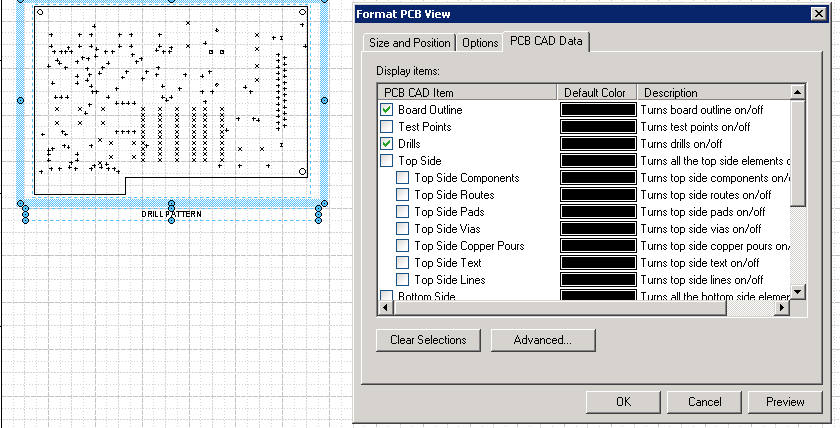Click 'Turns top side text on/off' description
Viewport: 840px width, 428px height.
tap(699, 263)
